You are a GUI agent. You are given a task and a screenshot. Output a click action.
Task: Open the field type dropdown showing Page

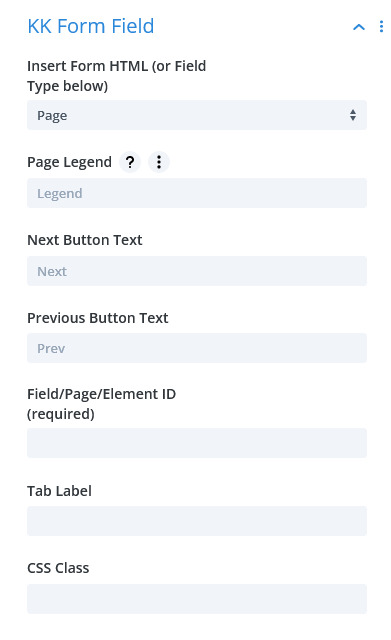[x=197, y=115]
